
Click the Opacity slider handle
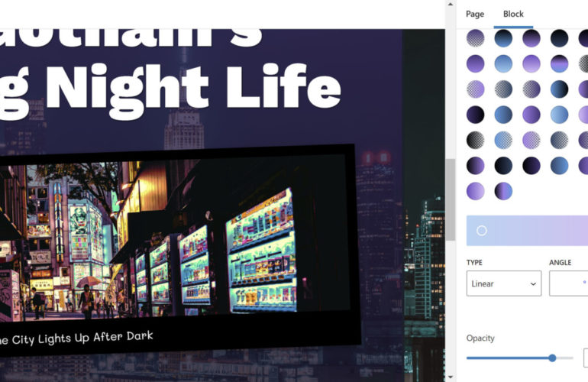coord(551,358)
